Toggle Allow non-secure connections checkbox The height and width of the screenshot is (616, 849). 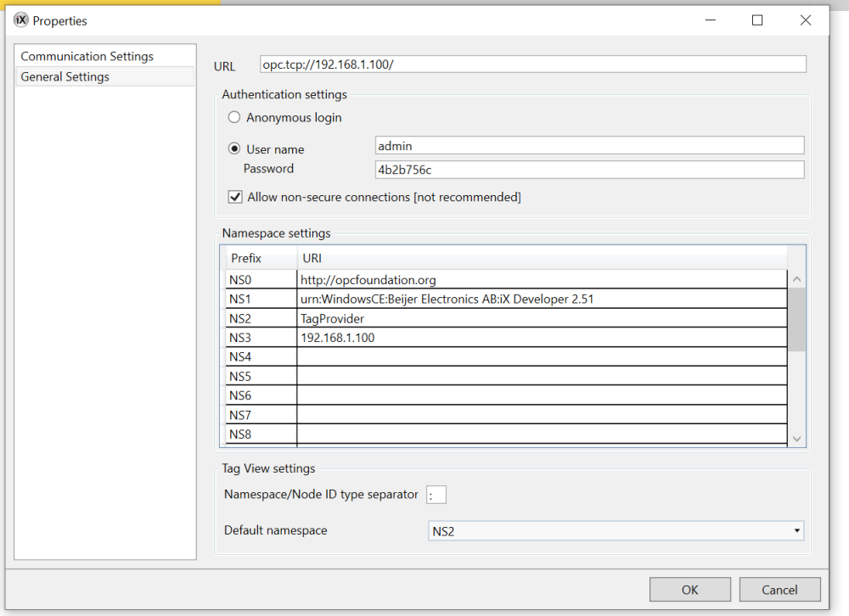coord(235,197)
